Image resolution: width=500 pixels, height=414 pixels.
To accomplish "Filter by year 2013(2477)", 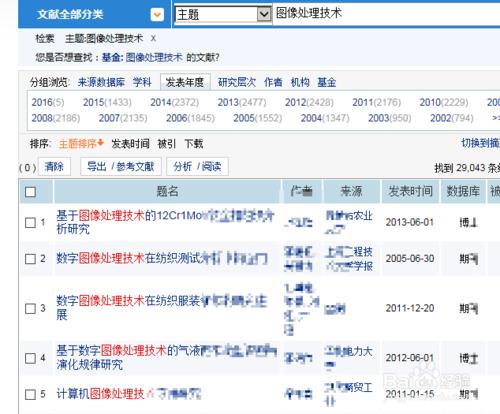I will [x=242, y=102].
